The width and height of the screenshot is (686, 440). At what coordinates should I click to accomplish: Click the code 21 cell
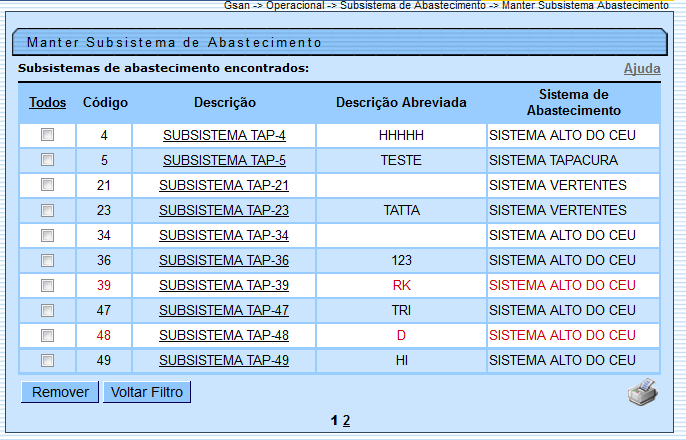click(x=104, y=185)
